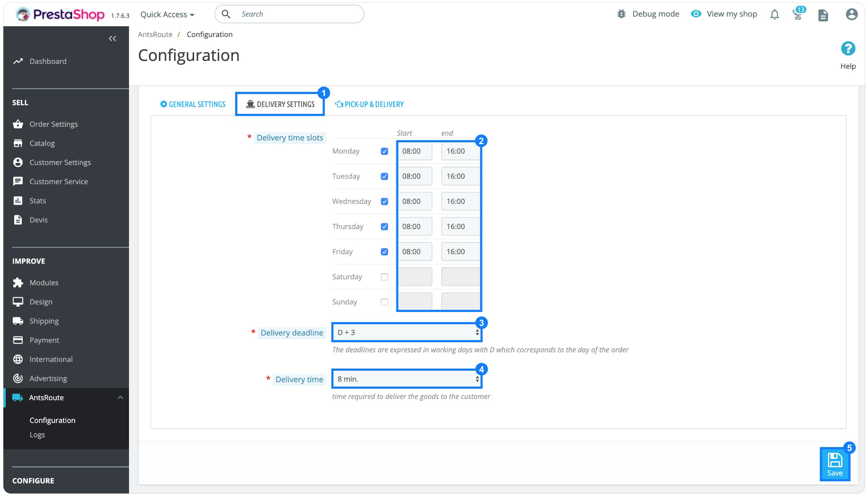Click the Stats bar chart icon
The width and height of the screenshot is (868, 495).
pyautogui.click(x=18, y=201)
